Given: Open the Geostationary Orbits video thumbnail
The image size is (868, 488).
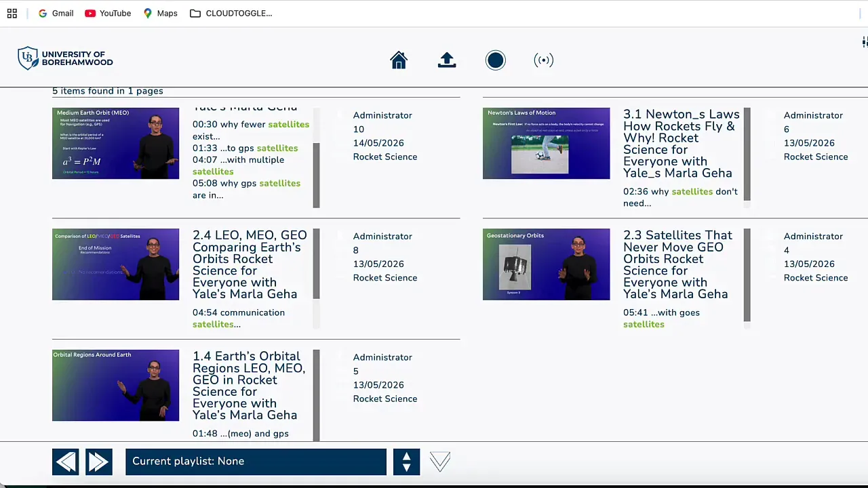Looking at the screenshot, I should point(547,264).
